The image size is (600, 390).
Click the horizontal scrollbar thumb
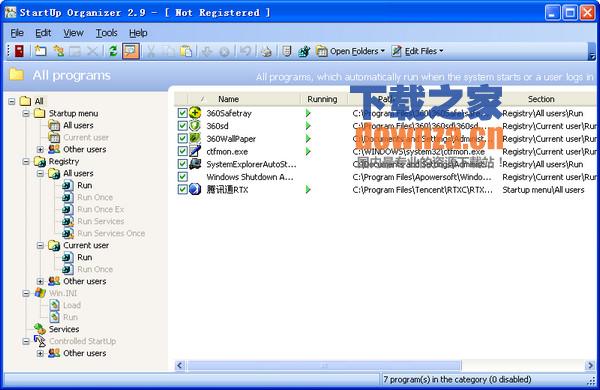coord(324,366)
